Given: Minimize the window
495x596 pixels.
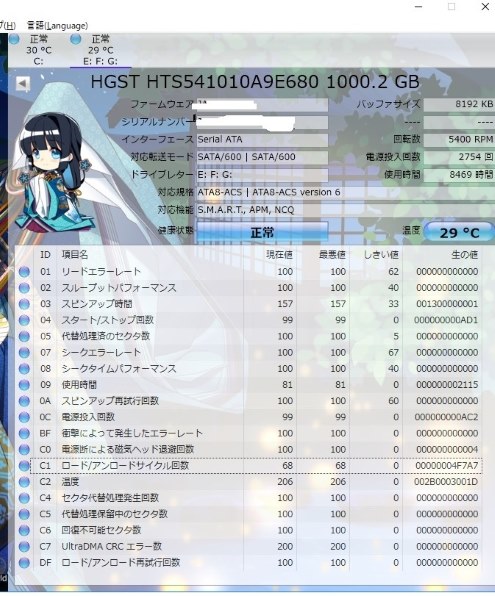Looking at the screenshot, I should (x=419, y=6).
